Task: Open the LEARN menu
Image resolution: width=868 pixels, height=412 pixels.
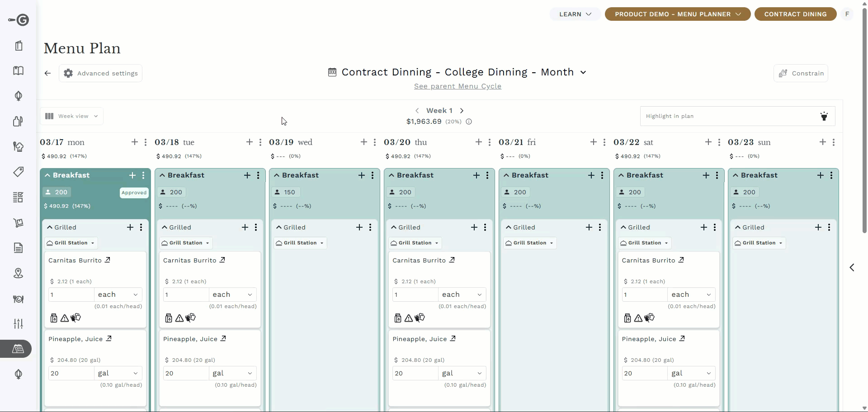Action: (575, 14)
